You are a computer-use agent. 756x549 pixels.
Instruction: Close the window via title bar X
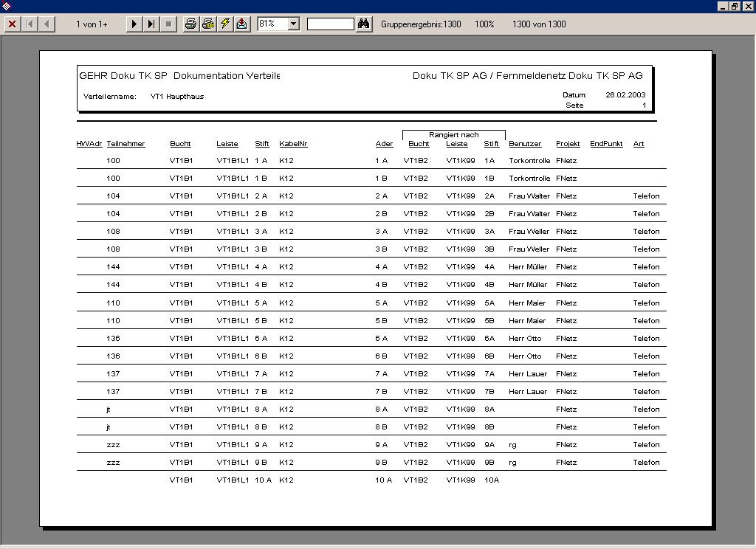747,6
